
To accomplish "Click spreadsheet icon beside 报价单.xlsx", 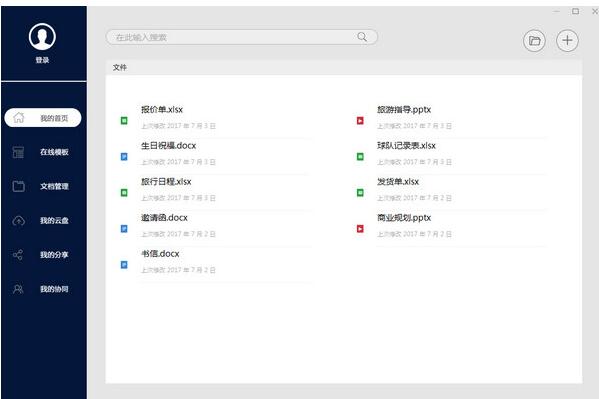I will pos(124,121).
